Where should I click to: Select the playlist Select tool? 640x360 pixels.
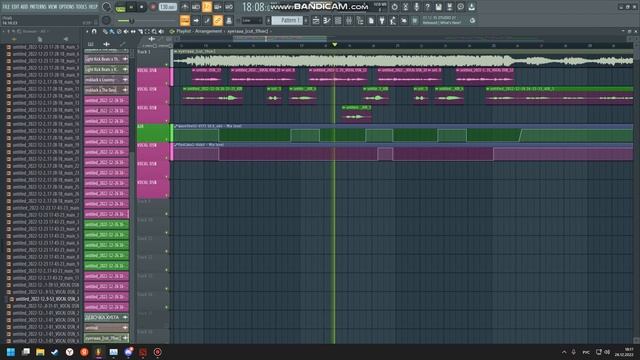pos(147,31)
